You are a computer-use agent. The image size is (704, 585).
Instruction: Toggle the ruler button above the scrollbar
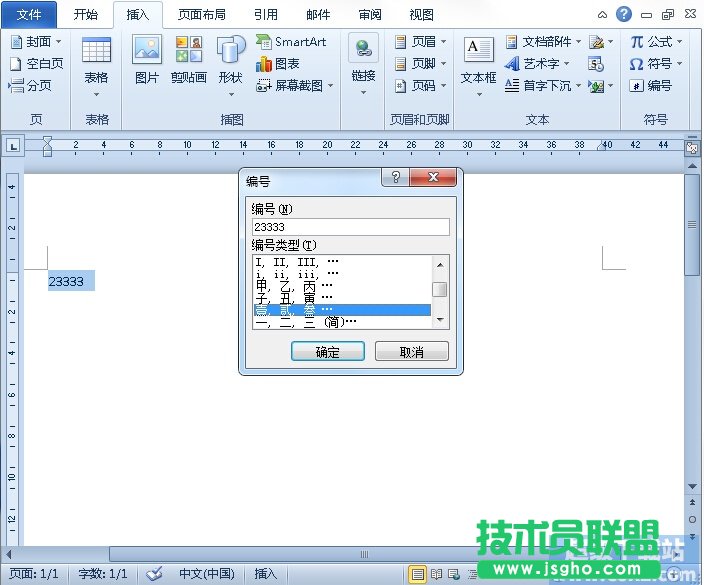click(691, 146)
